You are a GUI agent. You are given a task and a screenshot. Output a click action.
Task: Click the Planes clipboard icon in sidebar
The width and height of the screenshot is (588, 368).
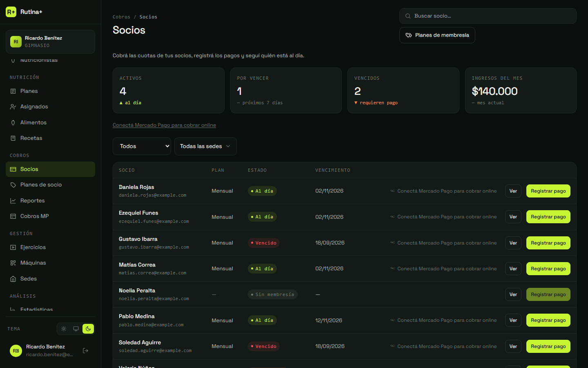point(13,91)
